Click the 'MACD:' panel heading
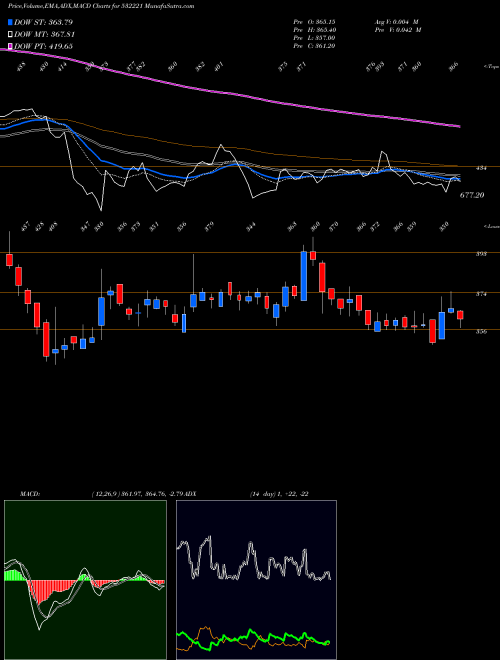This screenshot has height=660, width=500. click(x=29, y=494)
